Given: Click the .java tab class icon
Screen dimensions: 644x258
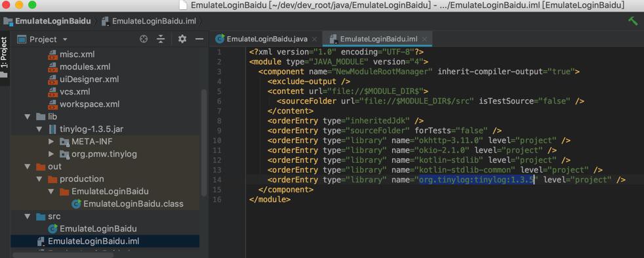Looking at the screenshot, I should (220, 39).
